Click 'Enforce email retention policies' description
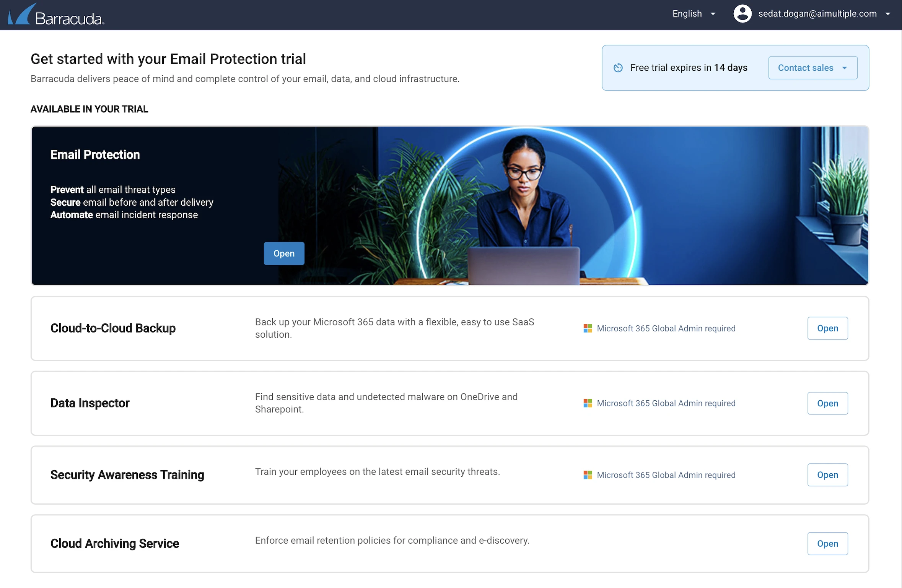 click(x=392, y=541)
